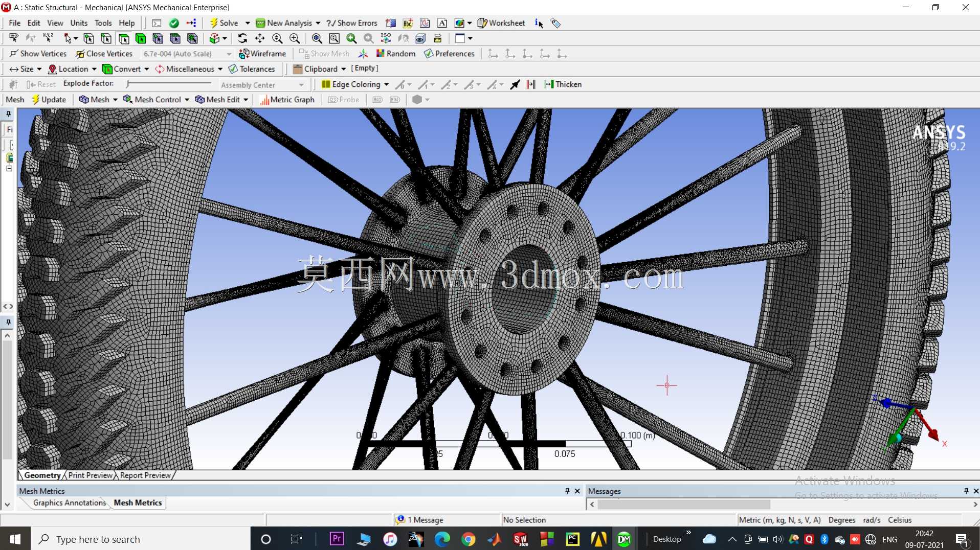Click the Windows Start button
This screenshot has height=550, width=980.
pos(15,539)
